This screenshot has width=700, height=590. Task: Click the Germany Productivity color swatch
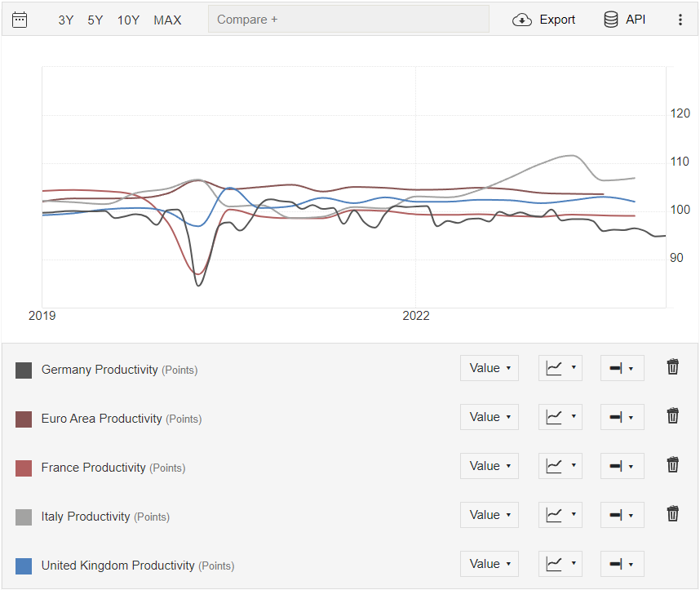point(24,370)
